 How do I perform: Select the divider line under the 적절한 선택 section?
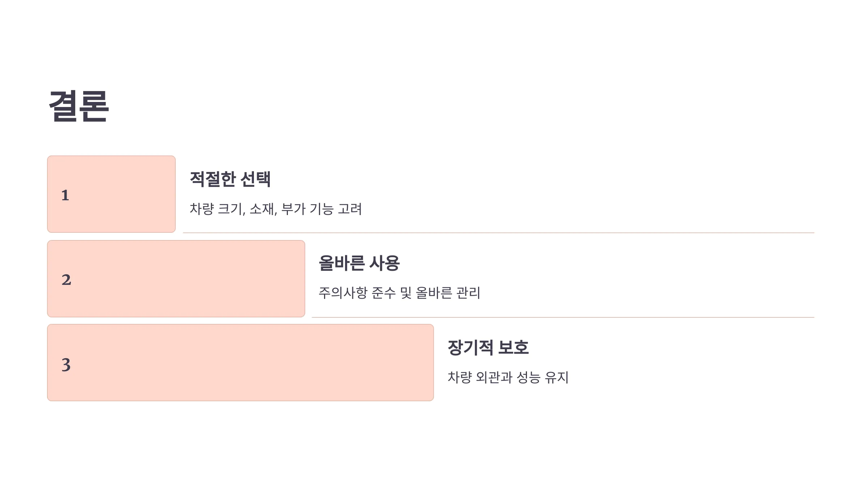click(x=499, y=233)
